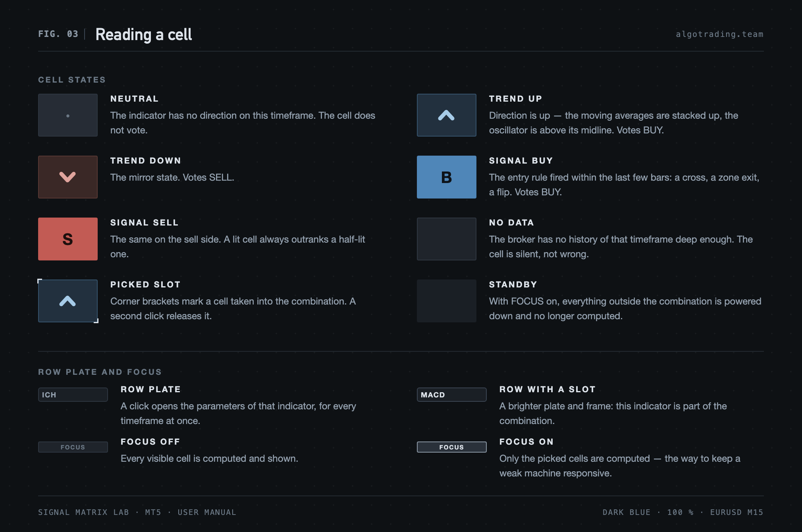
Task: Click the EURUSD M15 footer label
Action: coord(736,512)
